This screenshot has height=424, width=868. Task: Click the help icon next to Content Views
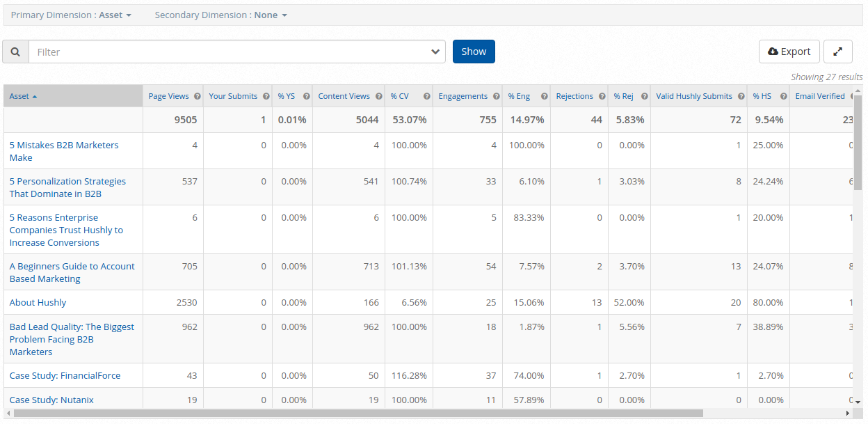tap(378, 97)
